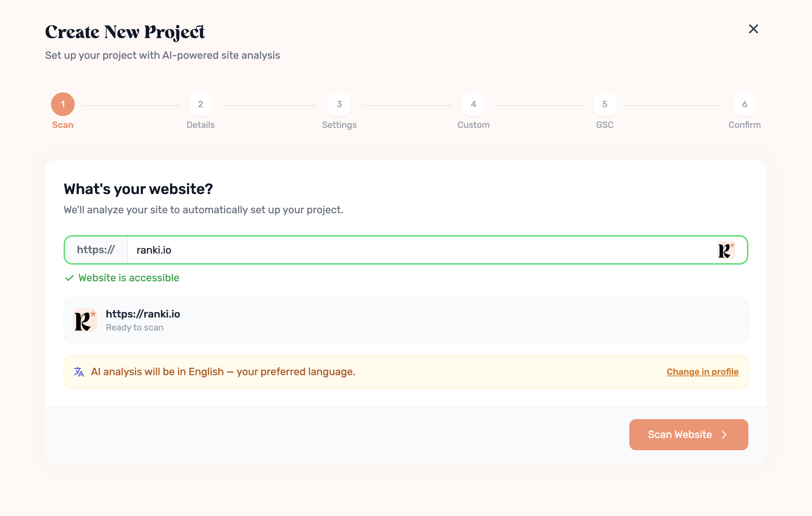
Task: Click the https://ranki.io ready to scan card
Action: point(406,320)
